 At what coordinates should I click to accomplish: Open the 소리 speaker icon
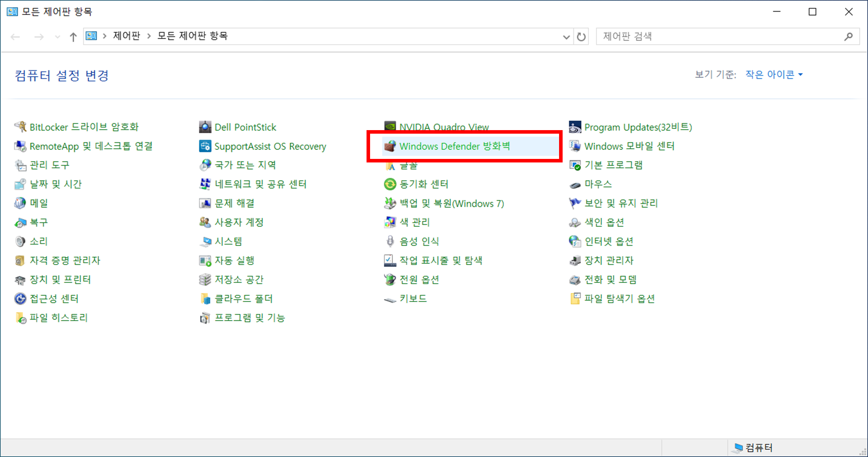(20, 241)
